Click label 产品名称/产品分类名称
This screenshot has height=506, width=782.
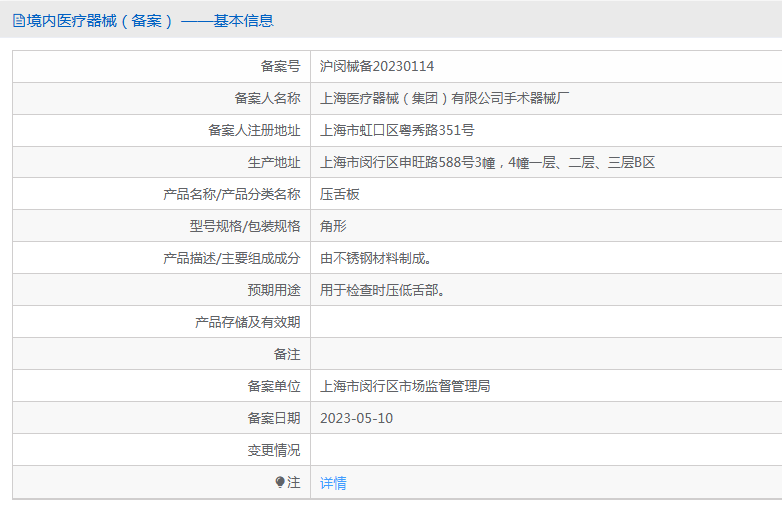pyautogui.click(x=232, y=194)
